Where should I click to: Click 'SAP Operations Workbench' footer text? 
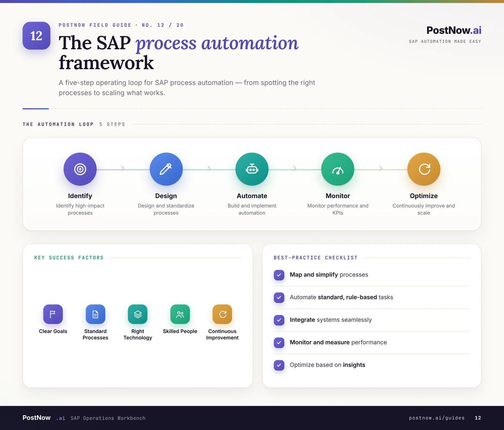click(108, 418)
